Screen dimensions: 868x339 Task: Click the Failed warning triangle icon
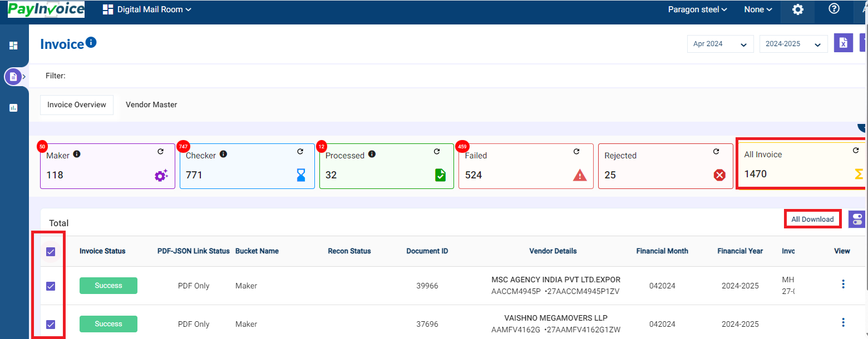coord(580,175)
